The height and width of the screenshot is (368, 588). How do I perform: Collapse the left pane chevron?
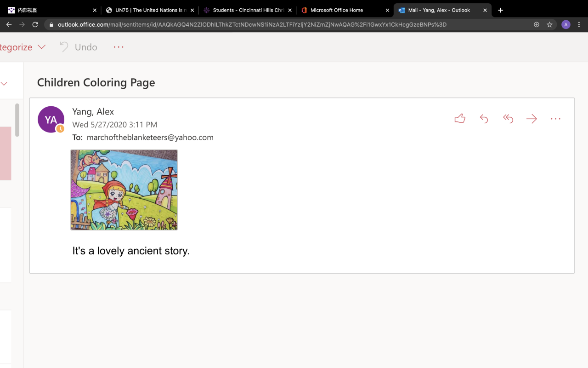(4, 84)
